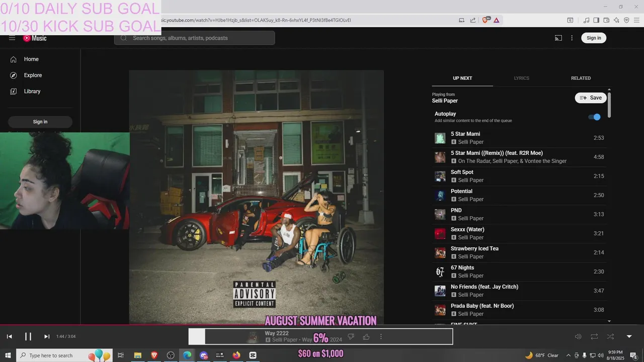Click Brave Rewards triangle icon

(497, 20)
